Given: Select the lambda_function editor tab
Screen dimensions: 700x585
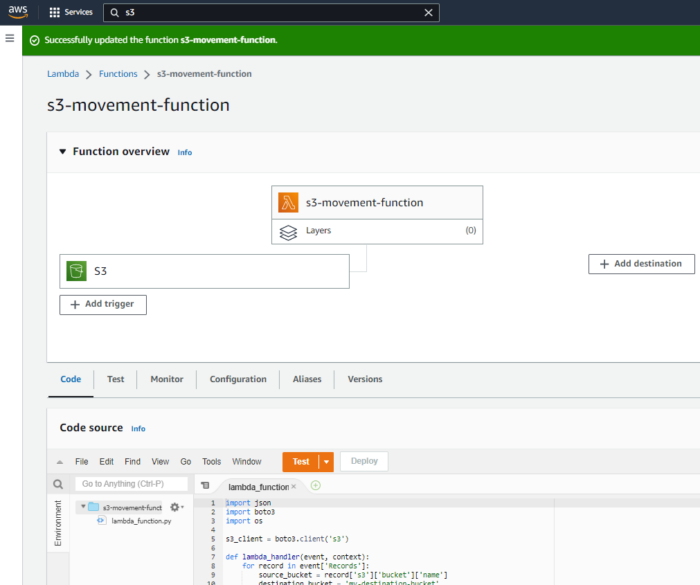Looking at the screenshot, I should tap(258, 487).
